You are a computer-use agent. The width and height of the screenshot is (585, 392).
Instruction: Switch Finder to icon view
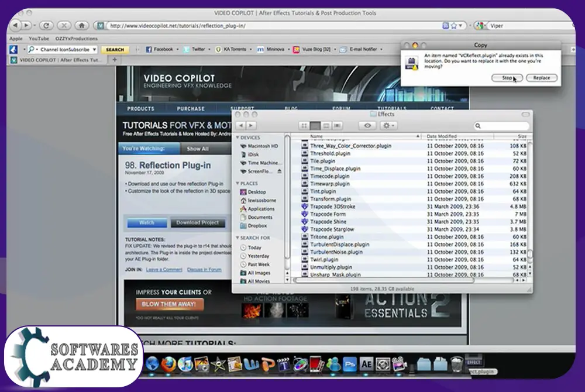304,126
